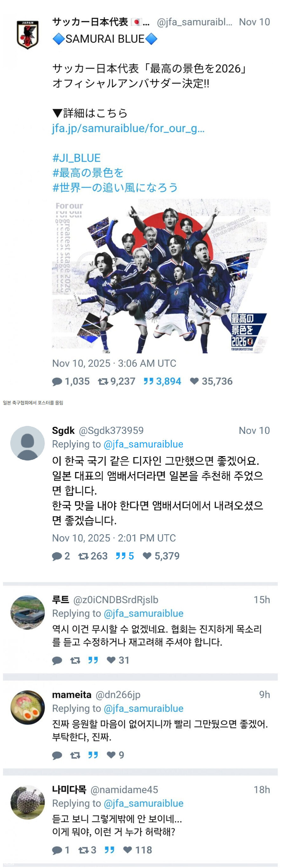The width and height of the screenshot is (286, 868).
Task: Like the main tweet with 35,736 likes
Action: [211, 381]
